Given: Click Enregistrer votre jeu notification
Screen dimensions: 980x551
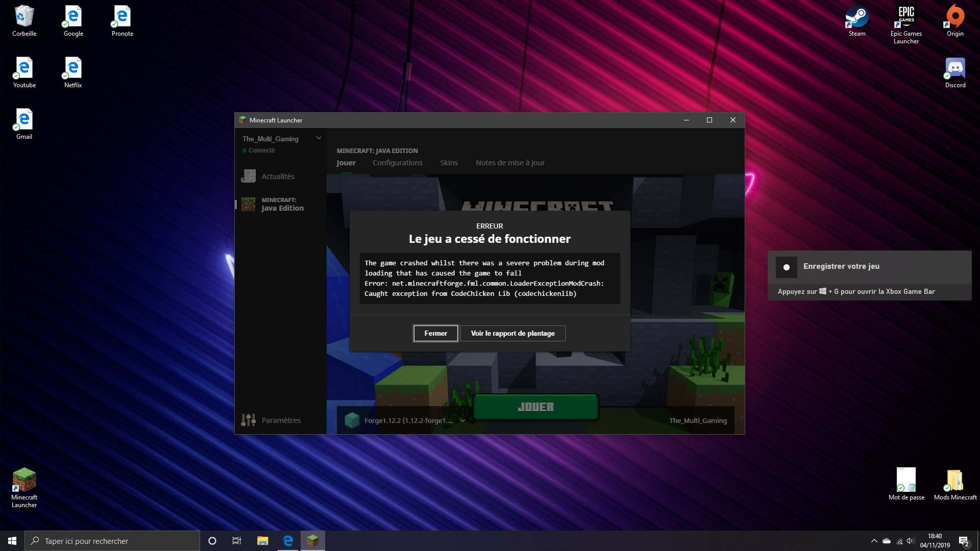Looking at the screenshot, I should [869, 275].
